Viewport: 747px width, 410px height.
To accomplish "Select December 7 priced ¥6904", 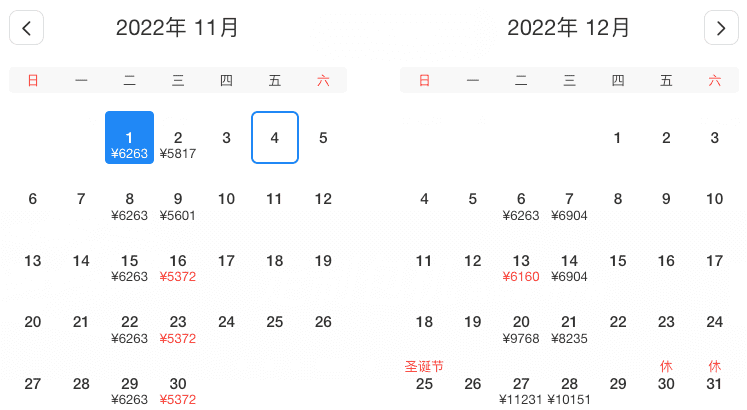I will [x=569, y=205].
